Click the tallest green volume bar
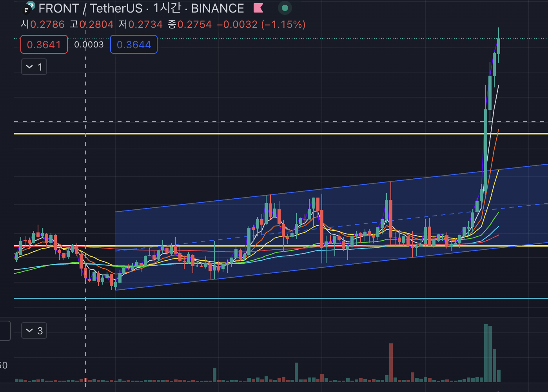The height and width of the screenshot is (392, 548). (x=486, y=353)
